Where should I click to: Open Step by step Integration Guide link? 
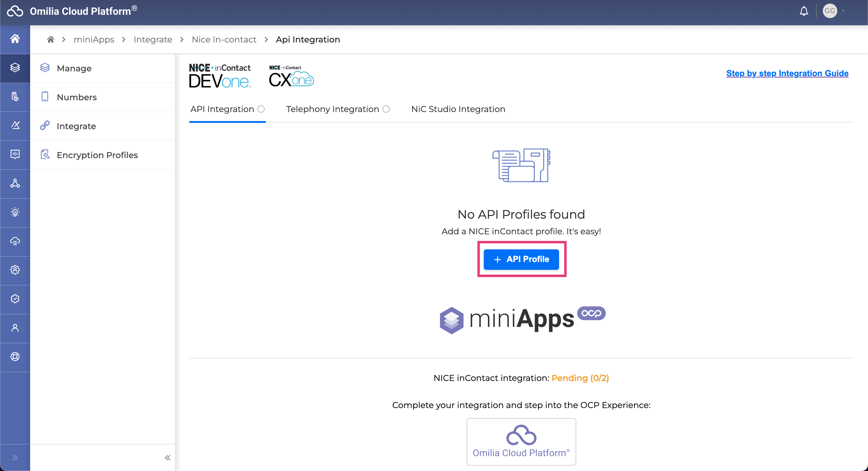point(787,73)
